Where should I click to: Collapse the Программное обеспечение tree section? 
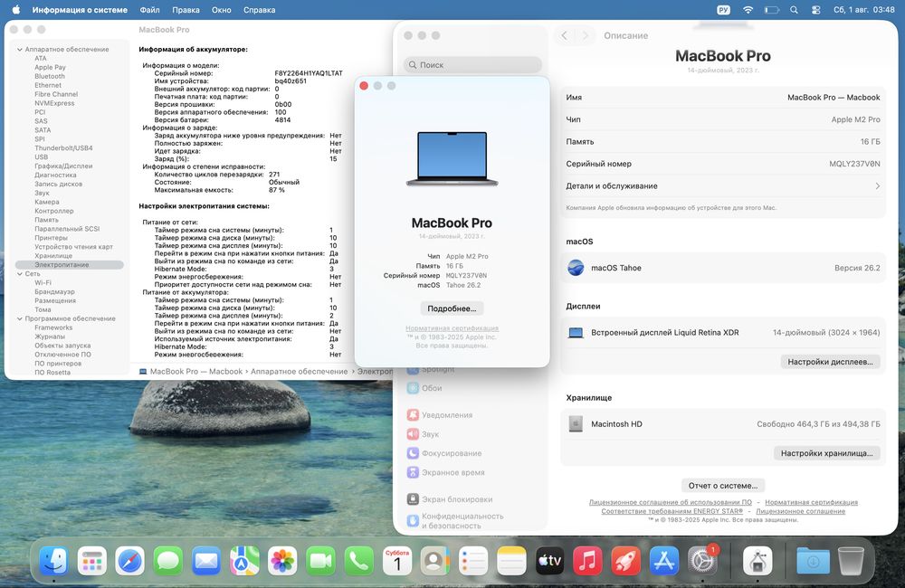tap(20, 318)
